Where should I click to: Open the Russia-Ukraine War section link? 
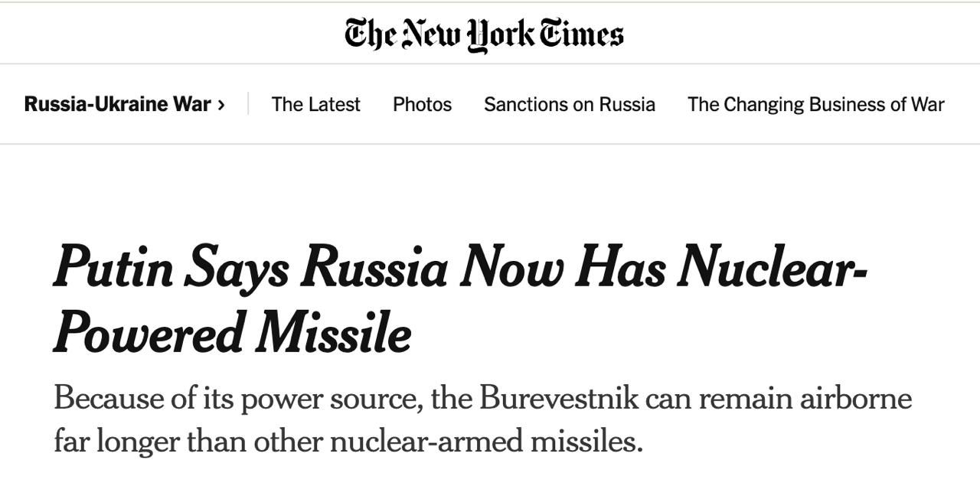tap(117, 104)
